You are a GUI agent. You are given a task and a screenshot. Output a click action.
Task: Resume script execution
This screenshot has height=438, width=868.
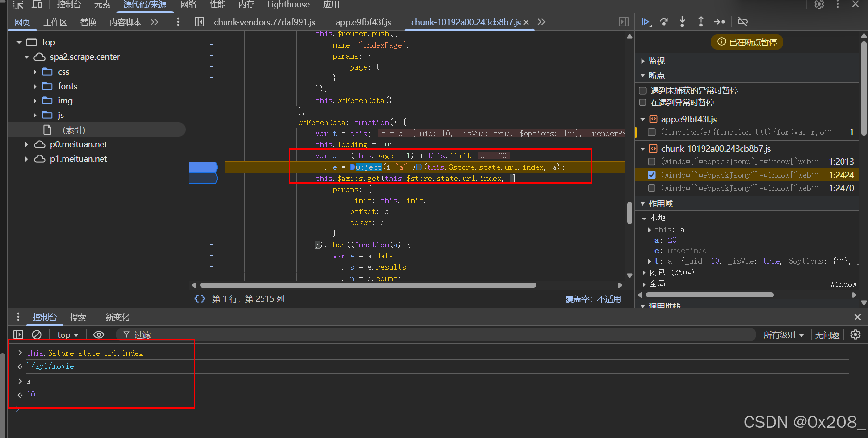(x=646, y=22)
